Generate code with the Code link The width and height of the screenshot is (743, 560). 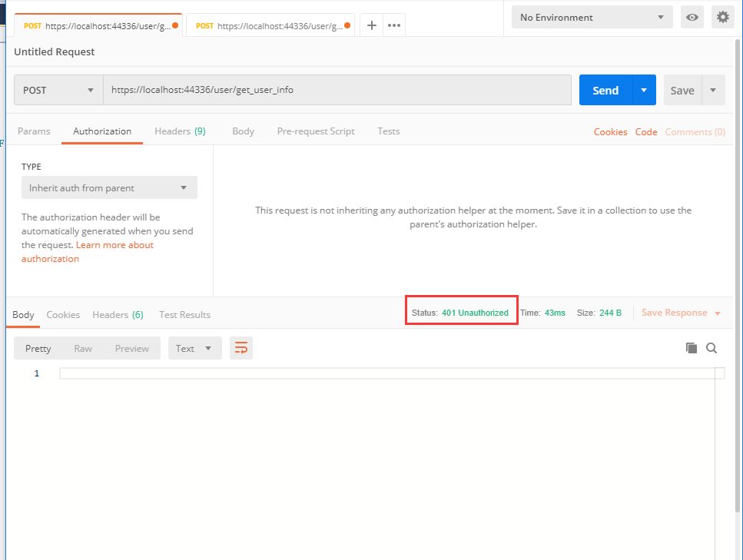point(646,131)
